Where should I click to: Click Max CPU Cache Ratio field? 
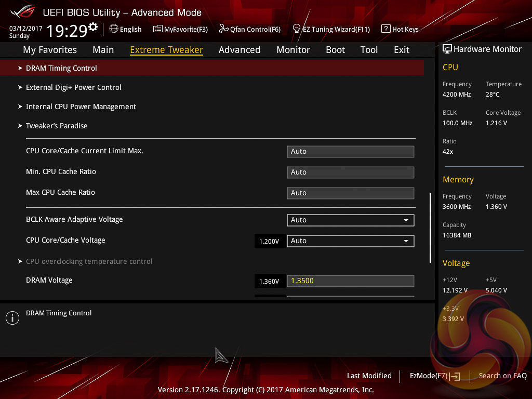351,193
